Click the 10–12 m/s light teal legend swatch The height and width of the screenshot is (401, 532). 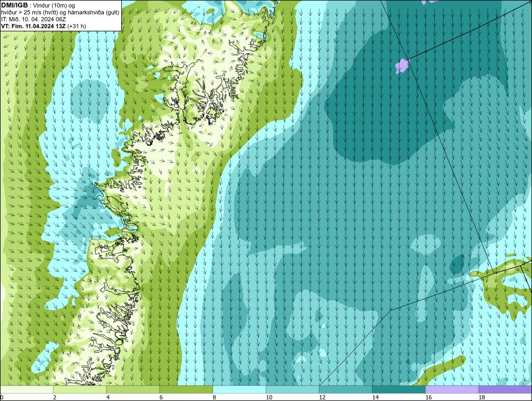(293, 389)
